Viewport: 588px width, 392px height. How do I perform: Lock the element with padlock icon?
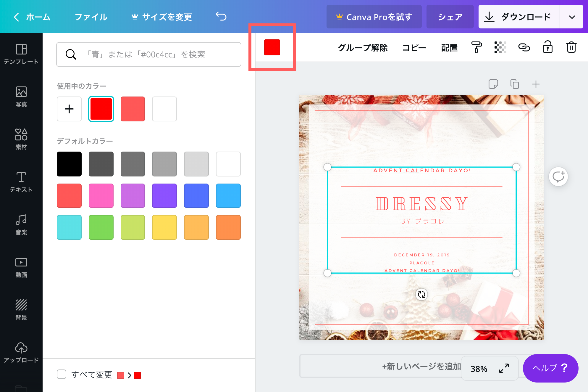coord(547,47)
